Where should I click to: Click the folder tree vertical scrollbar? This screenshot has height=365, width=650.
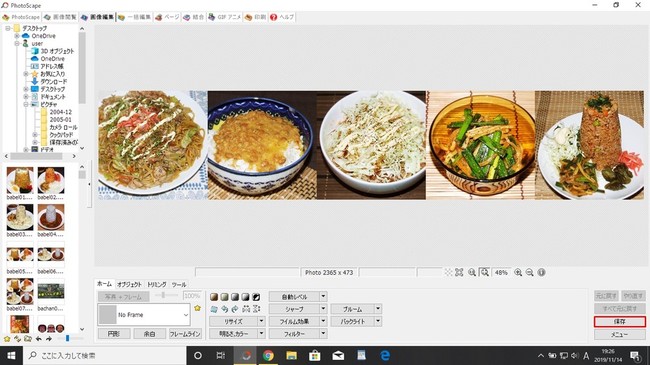(x=82, y=68)
